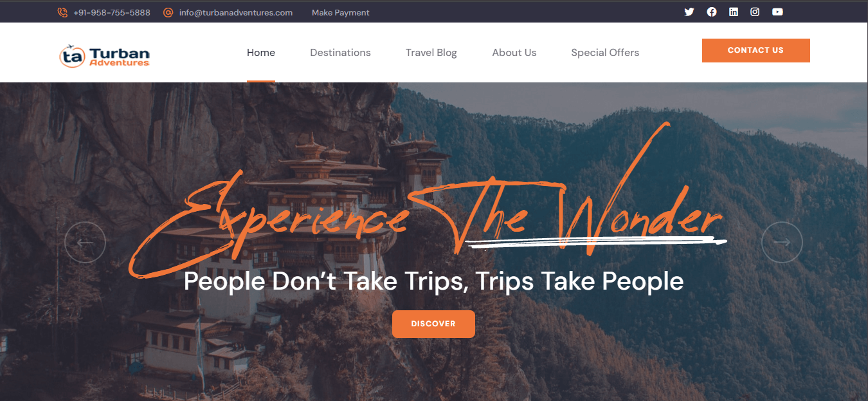Select the Home menu item
This screenshot has height=401, width=868.
click(x=261, y=53)
